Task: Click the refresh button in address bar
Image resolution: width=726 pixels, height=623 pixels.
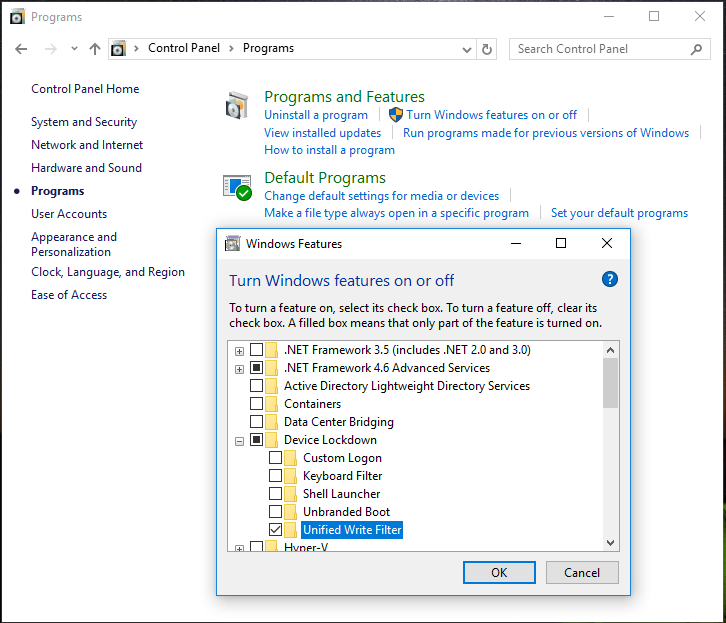Action: [x=487, y=49]
